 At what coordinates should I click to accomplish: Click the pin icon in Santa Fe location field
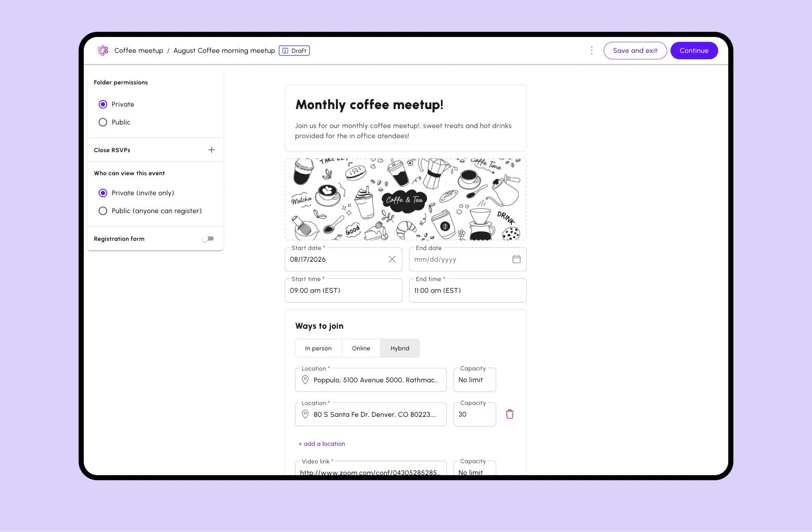click(x=306, y=414)
